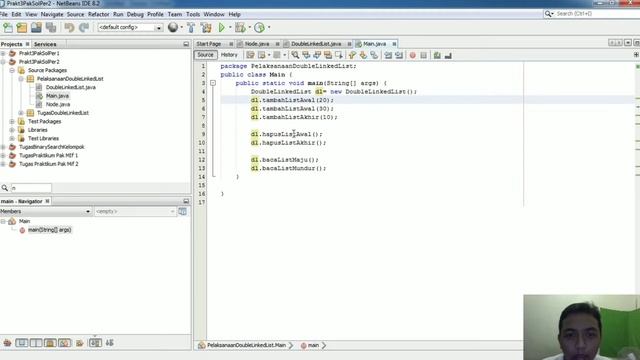
Task: Click the Build Project hammer icon
Action: 191,27
